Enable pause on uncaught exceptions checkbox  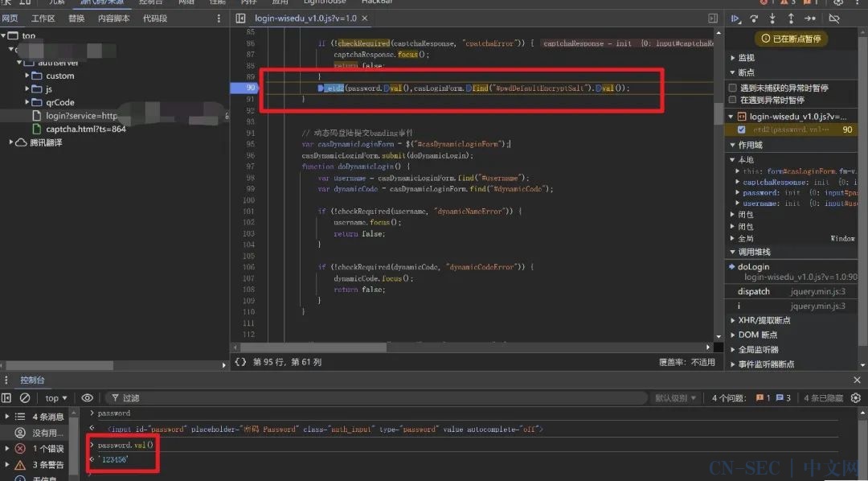[733, 88]
